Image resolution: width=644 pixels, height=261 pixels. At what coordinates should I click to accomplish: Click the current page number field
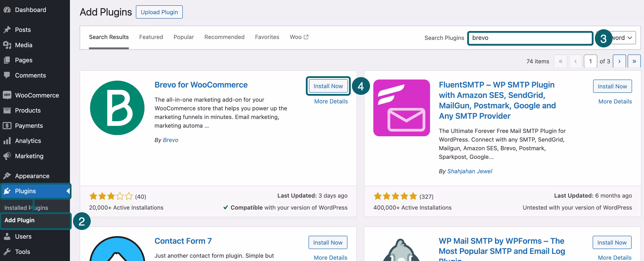click(590, 61)
